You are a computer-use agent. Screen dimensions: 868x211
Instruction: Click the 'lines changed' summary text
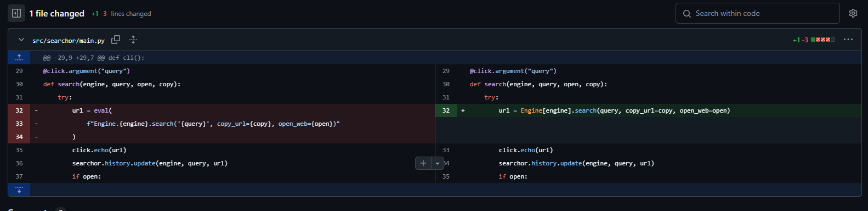[131, 14]
